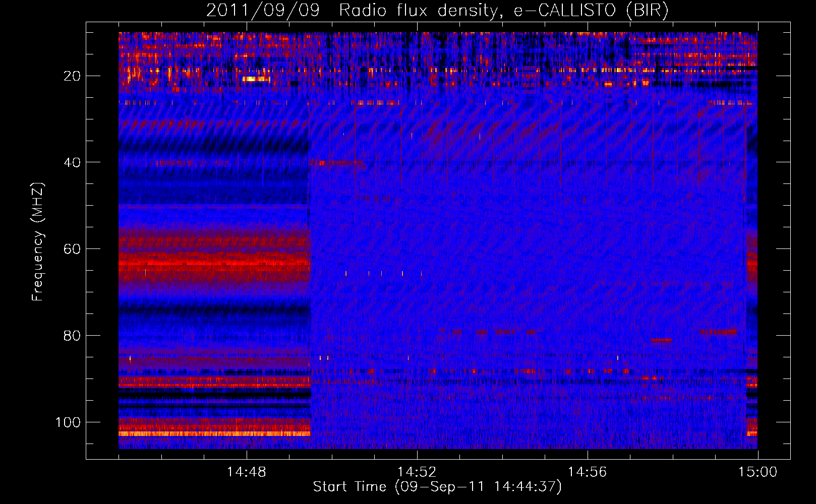The height and width of the screenshot is (504, 816).
Task: Click the plot title '2011/09/09 Radio flux density, e-CALLISTO (BIR)'
Action: point(437,11)
